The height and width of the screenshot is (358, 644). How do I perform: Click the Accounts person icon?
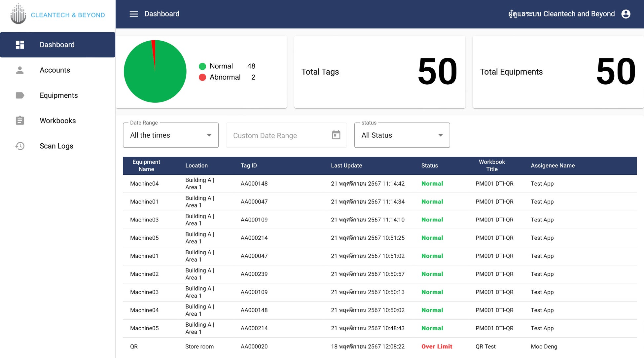(20, 70)
